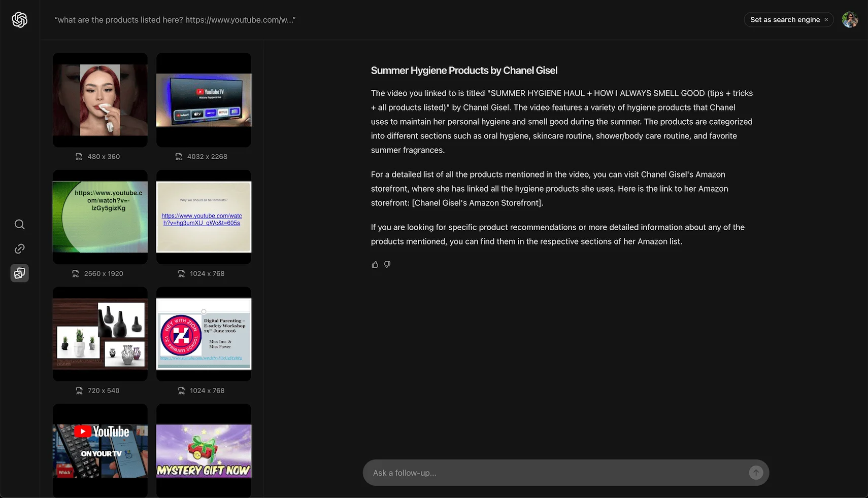
Task: Click the JPG icon beside 2560 x 1920
Action: point(75,273)
